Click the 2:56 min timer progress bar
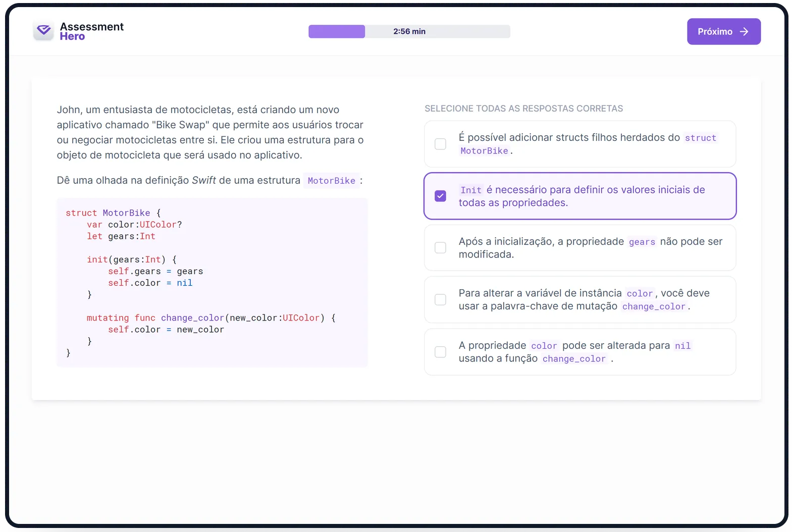Screen dimensions: 792x532 pyautogui.click(x=409, y=31)
